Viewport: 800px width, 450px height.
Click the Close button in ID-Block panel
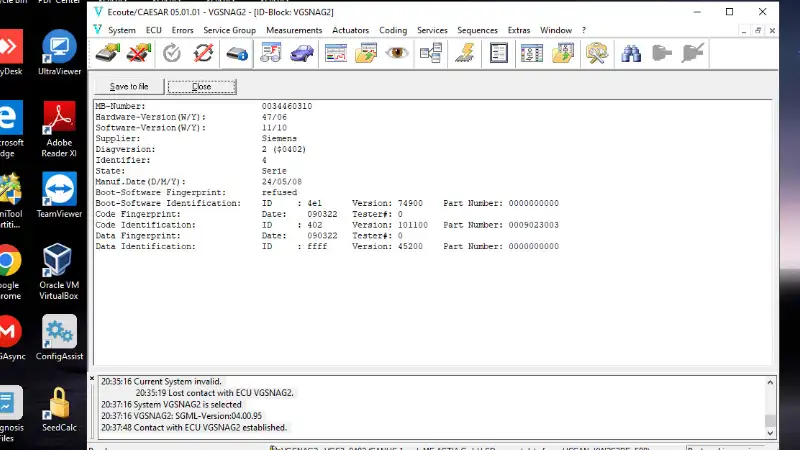click(x=202, y=87)
